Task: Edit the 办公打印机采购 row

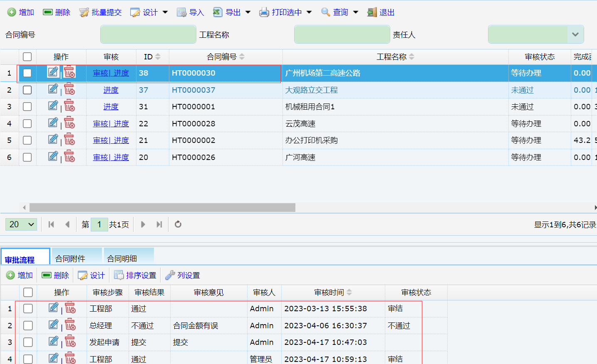Action: point(53,140)
